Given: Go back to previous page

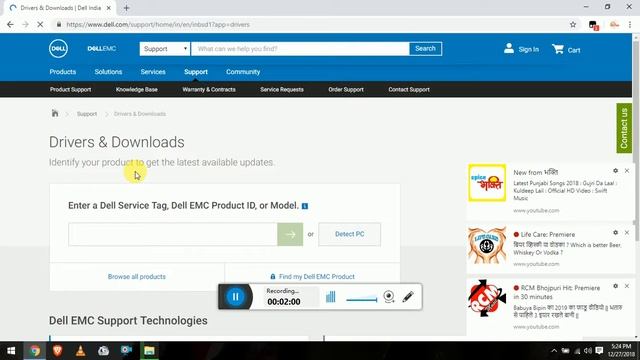Looking at the screenshot, I should [10, 24].
